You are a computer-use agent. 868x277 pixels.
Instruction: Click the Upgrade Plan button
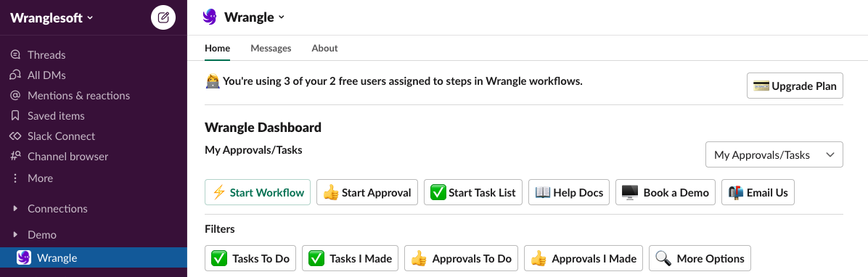coord(795,86)
